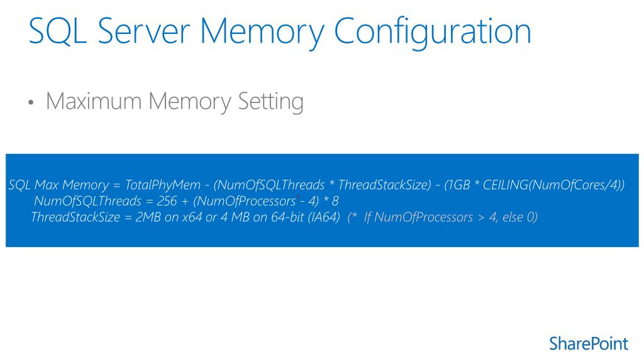Click the '1GB' term in the formula
Viewport: 644px width, 362px height.
tap(458, 185)
